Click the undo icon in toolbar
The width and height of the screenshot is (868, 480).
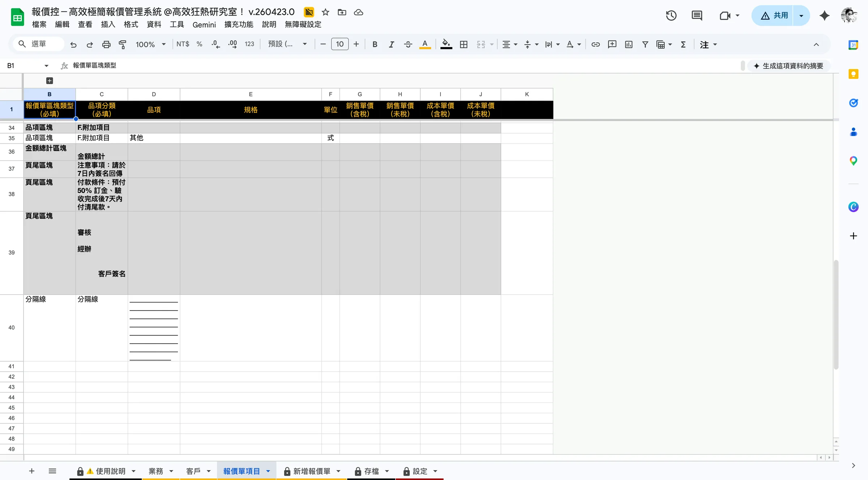73,45
